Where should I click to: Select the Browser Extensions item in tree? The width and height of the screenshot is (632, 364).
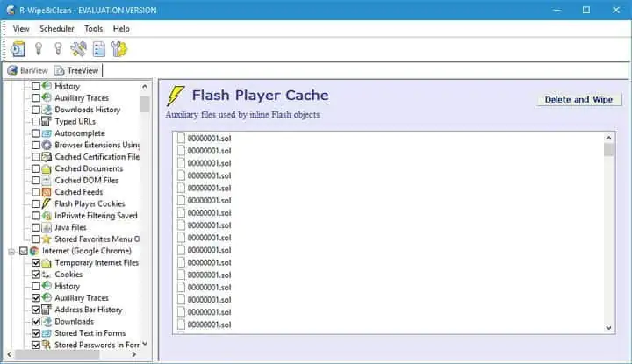97,145
